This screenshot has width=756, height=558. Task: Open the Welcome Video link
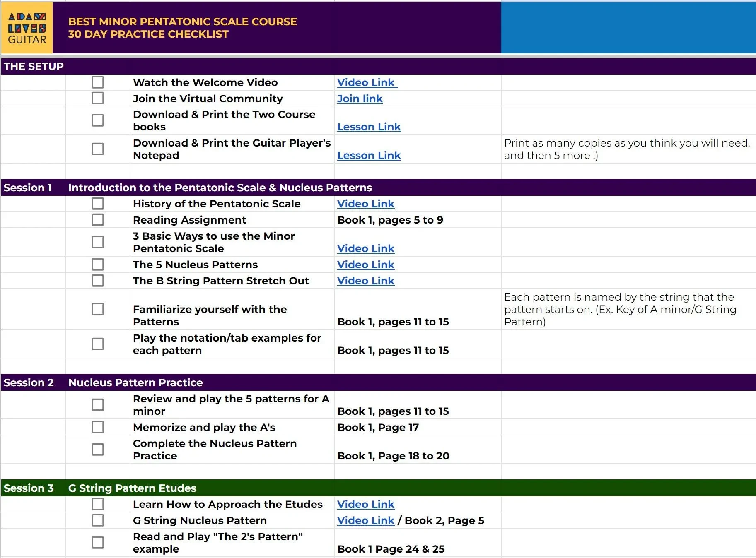367,82
